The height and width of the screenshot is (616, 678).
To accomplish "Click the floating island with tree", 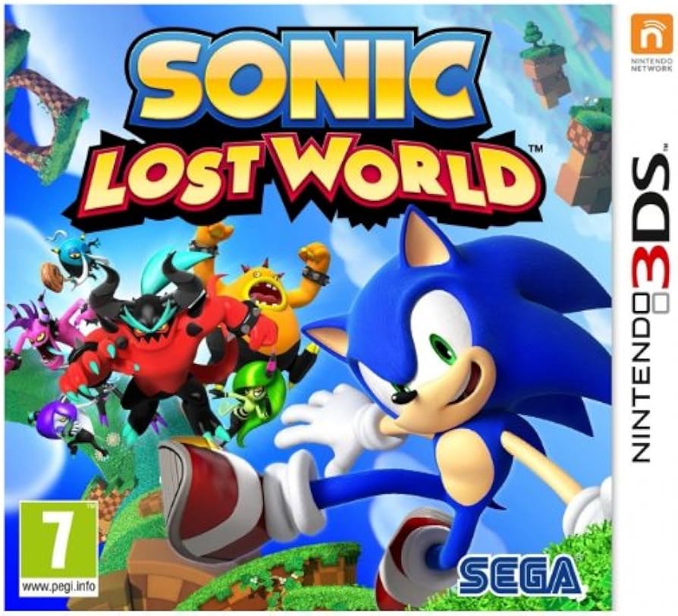I will click(x=544, y=65).
